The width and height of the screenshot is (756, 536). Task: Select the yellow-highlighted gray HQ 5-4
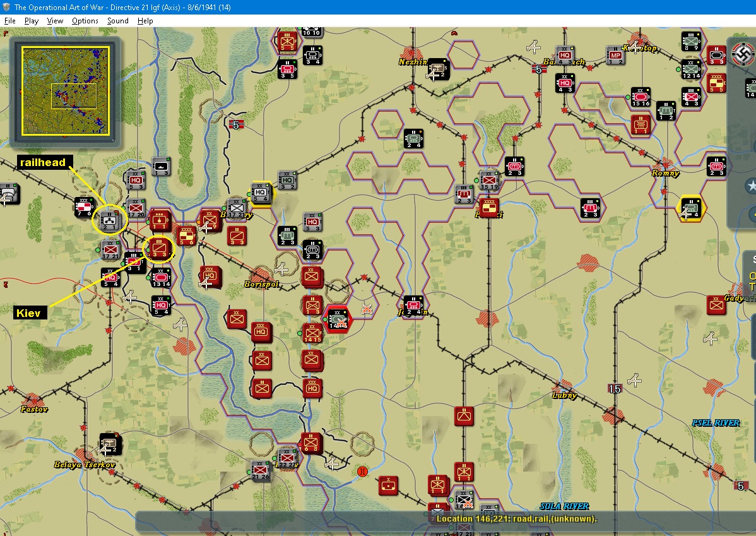coord(261,193)
